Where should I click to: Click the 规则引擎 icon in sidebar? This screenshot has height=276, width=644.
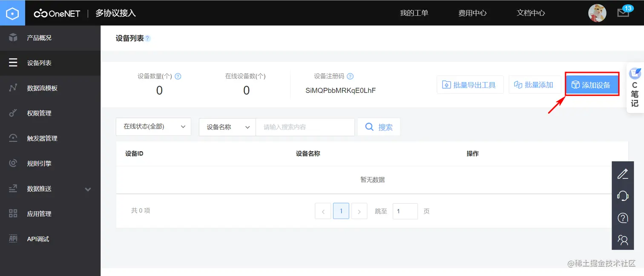13,163
